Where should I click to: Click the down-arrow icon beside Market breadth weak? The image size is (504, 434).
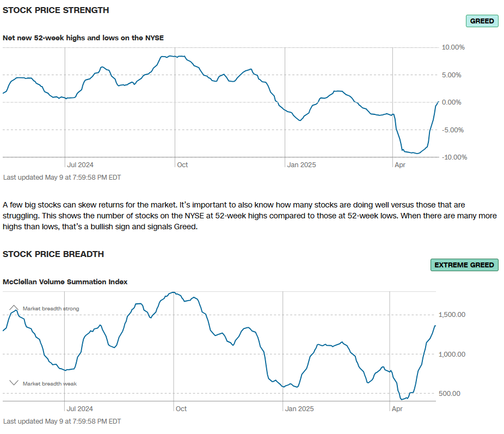(x=14, y=383)
